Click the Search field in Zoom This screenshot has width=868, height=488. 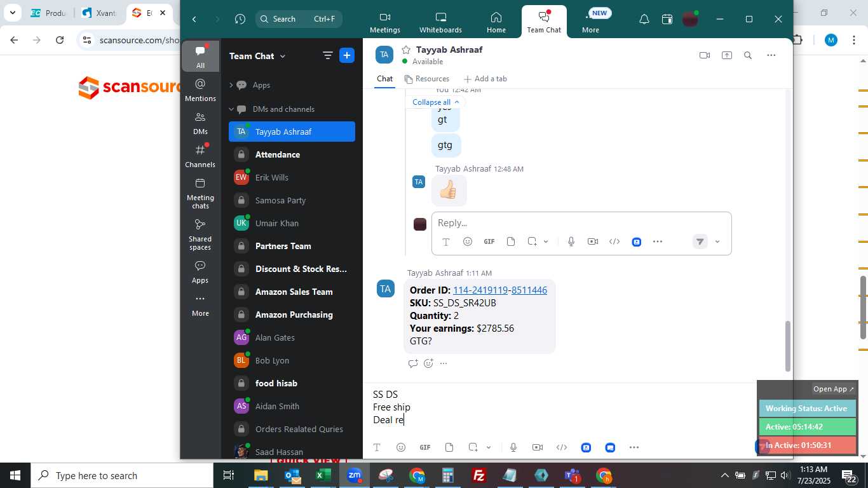(x=299, y=19)
